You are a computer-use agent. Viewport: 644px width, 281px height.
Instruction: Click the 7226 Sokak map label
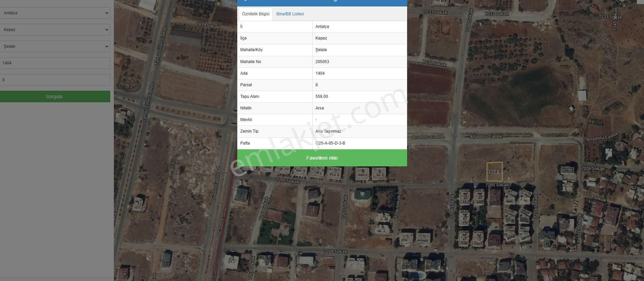pyautogui.click(x=593, y=168)
